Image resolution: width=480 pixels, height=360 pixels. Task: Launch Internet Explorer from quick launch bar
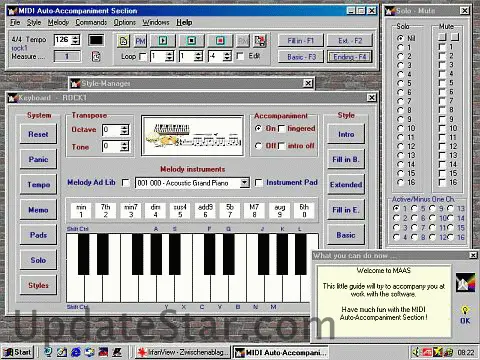(76, 352)
